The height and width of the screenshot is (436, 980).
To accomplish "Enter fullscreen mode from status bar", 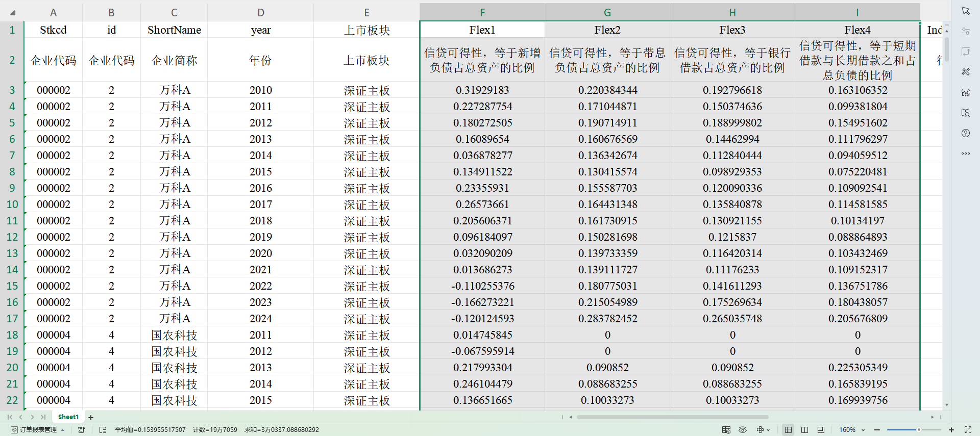I will coord(968,430).
